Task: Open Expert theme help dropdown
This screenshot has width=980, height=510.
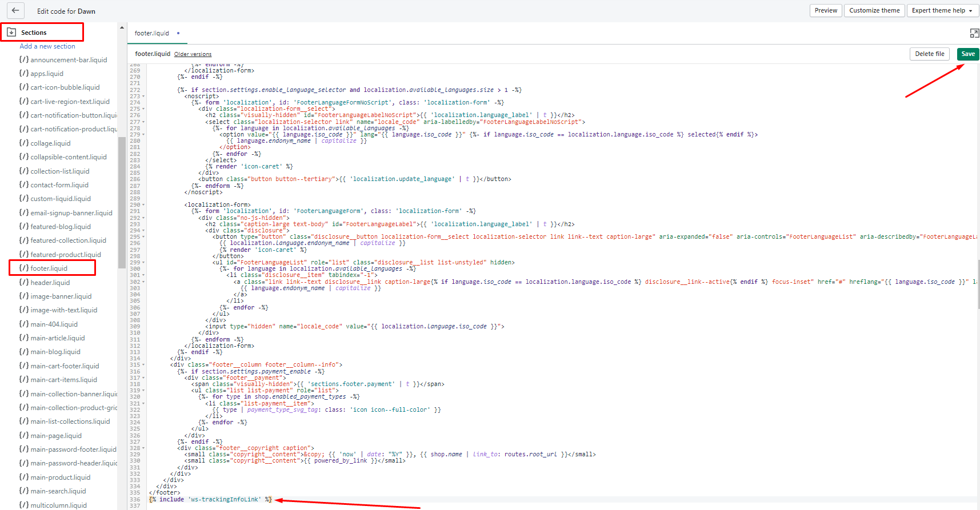Action: click(x=942, y=10)
